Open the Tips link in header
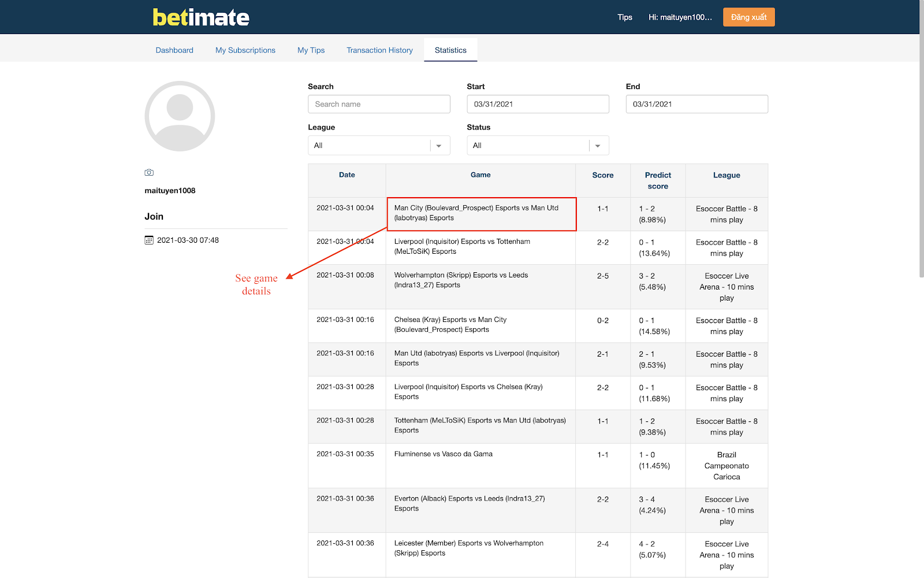Viewport: 924px width, 578px height. 625,17
